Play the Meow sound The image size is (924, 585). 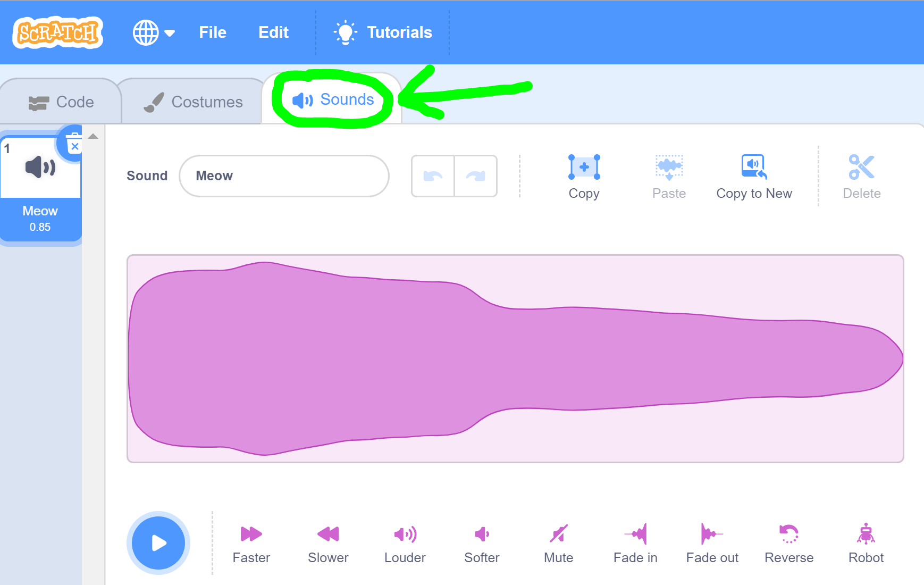(x=158, y=543)
